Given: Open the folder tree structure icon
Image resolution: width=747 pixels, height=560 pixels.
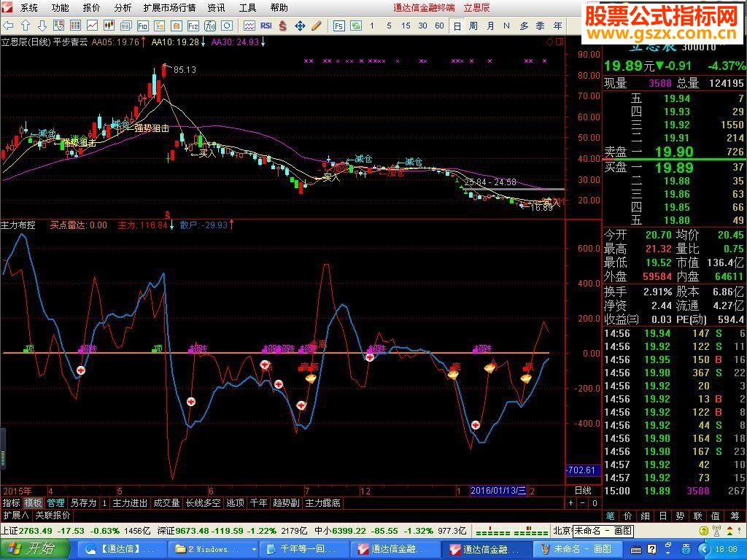Looking at the screenshot, I should [x=159, y=26].
